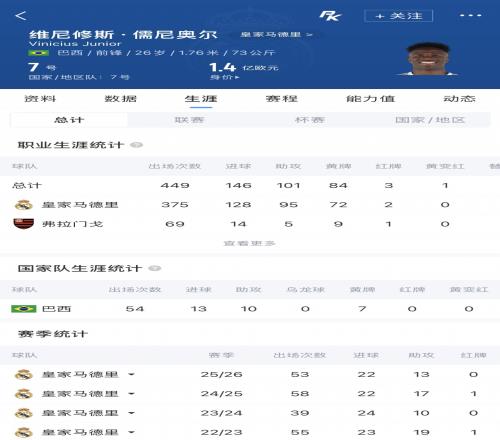Image resolution: width=500 pixels, height=440 pixels.
Task: Switch to 能力值 tab
Action: click(370, 99)
